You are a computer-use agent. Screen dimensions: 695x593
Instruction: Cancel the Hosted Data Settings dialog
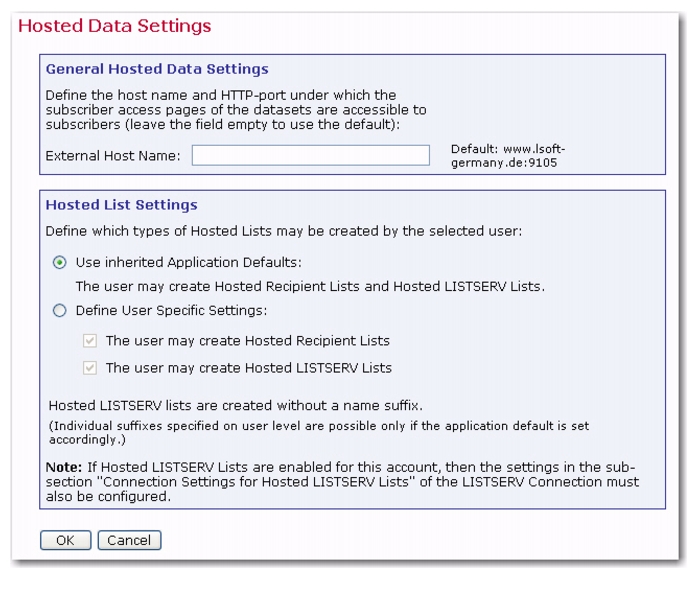coord(129,540)
